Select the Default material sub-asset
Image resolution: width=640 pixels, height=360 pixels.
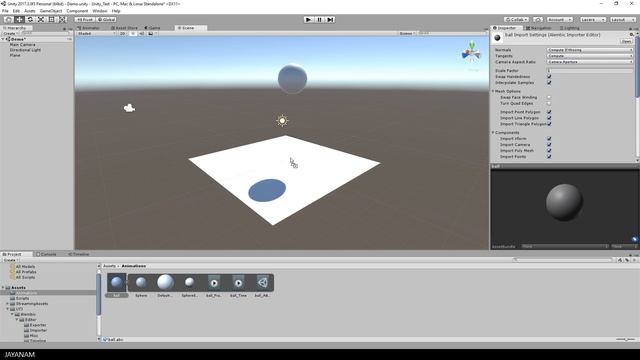click(x=165, y=282)
